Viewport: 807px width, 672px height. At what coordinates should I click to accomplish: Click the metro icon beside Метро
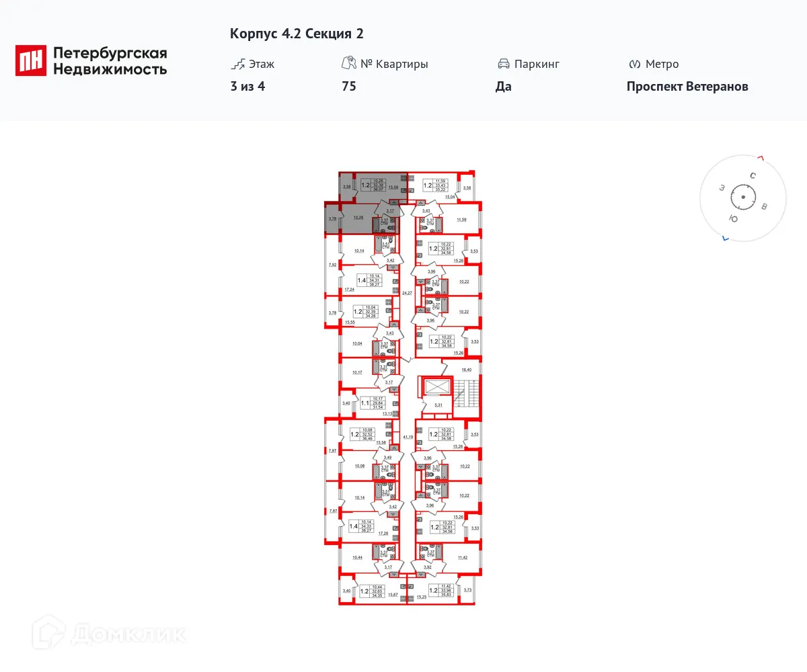633,65
